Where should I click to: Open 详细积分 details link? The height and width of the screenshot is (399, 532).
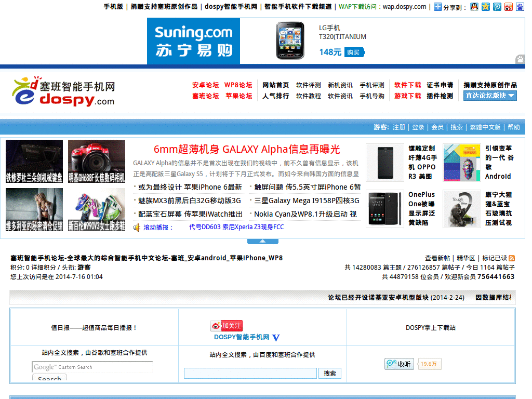(x=44, y=268)
